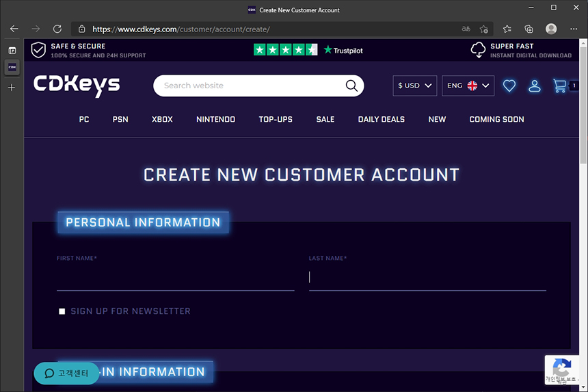Screen dimensions: 588x392
Task: Click the reCAPTCHA badge
Action: coord(562,370)
